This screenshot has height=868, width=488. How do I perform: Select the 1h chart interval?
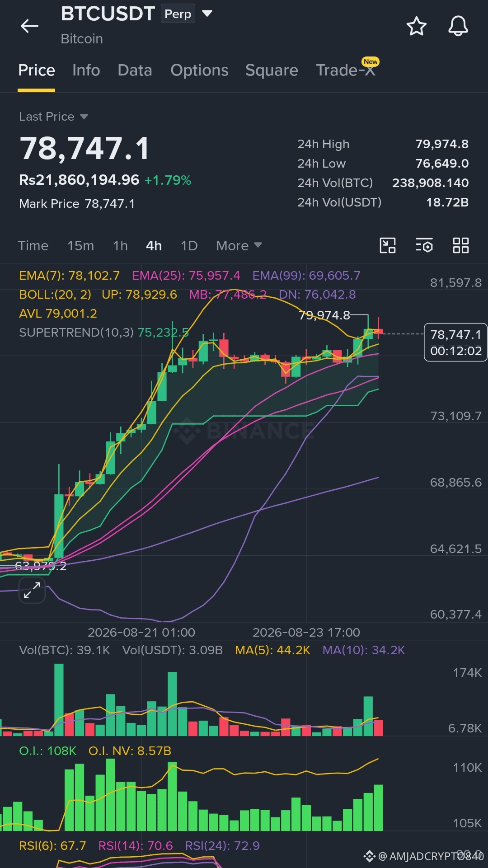point(120,245)
